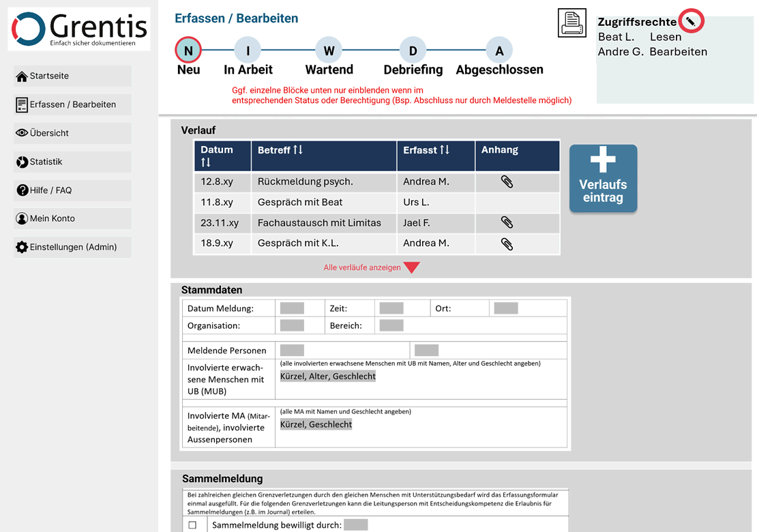
Task: Open the Statistik menu item
Action: pos(72,162)
